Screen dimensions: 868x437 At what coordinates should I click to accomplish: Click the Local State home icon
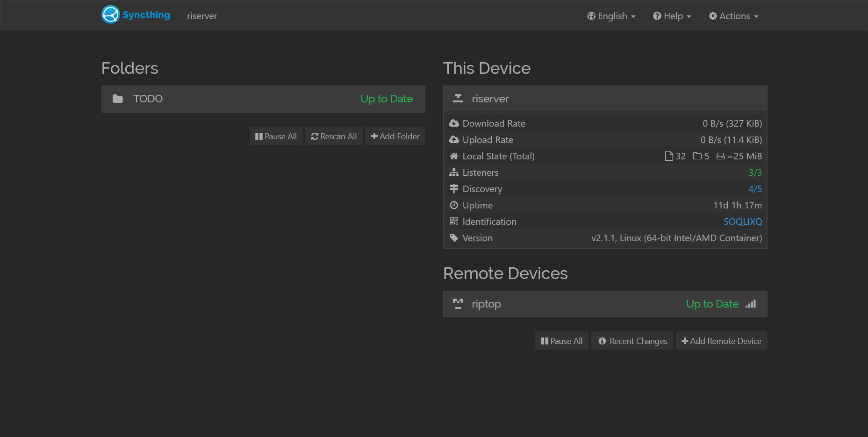coord(454,156)
